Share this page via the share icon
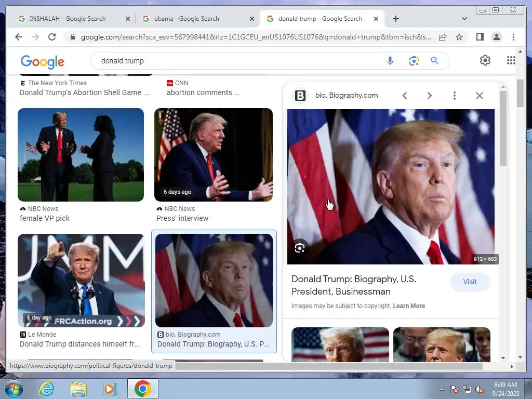This screenshot has width=532, height=399. [x=443, y=37]
